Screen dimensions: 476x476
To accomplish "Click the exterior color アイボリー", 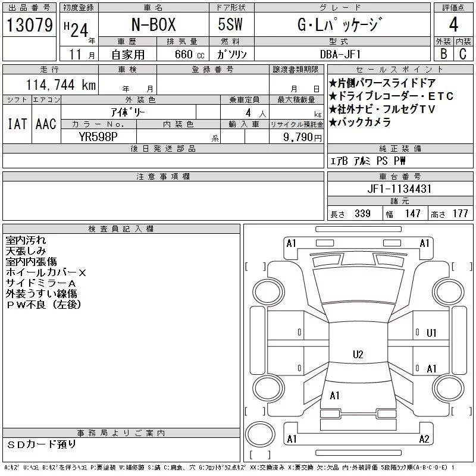I will (128, 112).
